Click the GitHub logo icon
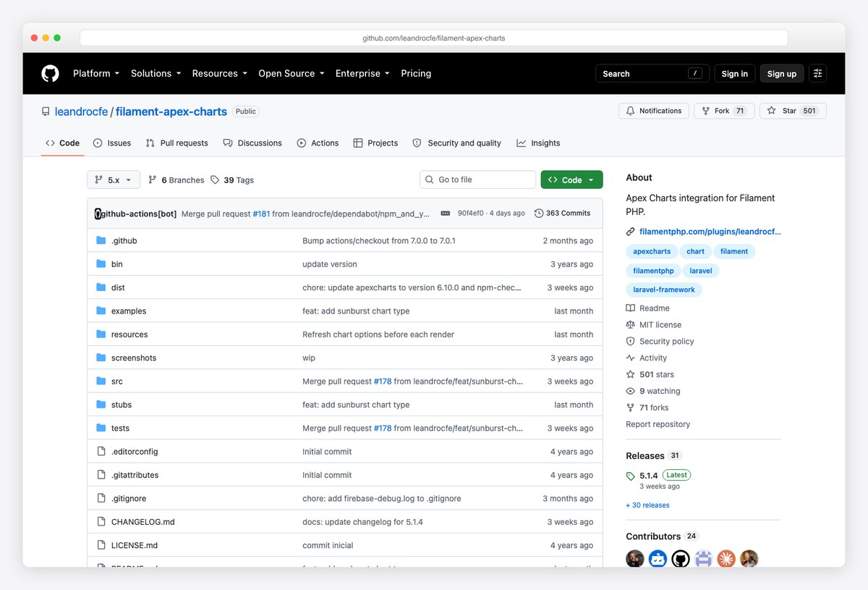 pos(50,73)
